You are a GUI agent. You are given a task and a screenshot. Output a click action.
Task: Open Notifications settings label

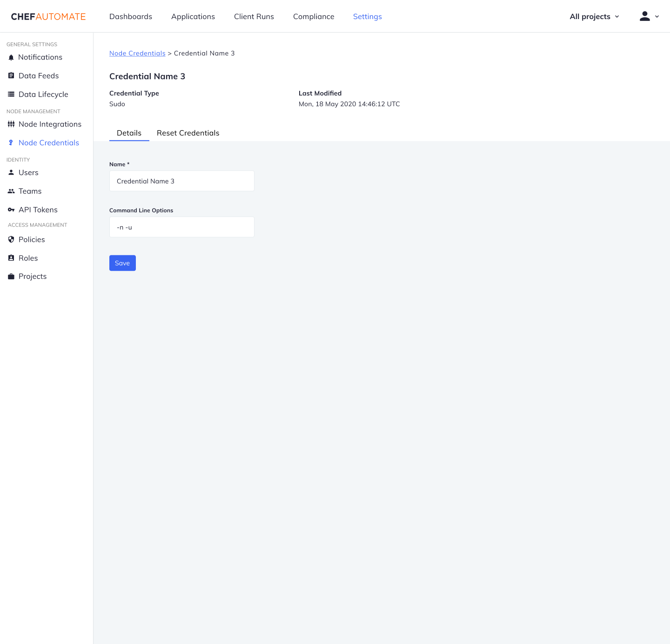40,57
